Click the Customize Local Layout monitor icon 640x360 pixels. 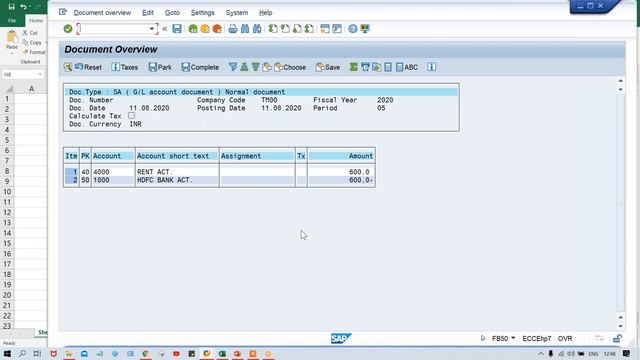(x=365, y=29)
